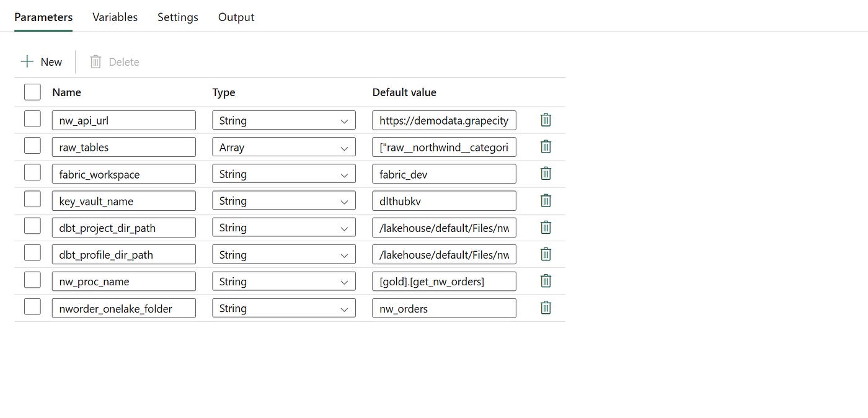Click trash icon beside key_vault_name

click(546, 200)
